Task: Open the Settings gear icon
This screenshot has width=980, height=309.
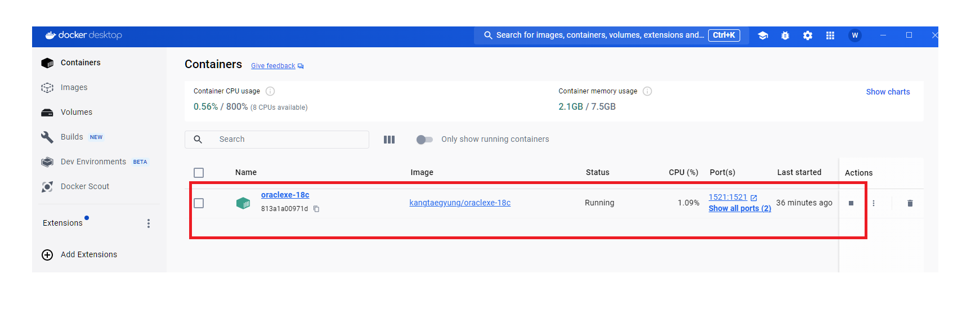Action: pyautogui.click(x=808, y=35)
